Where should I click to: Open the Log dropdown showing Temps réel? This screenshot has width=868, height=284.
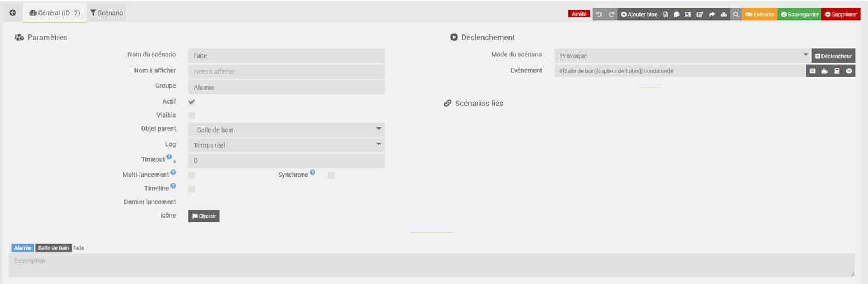click(x=286, y=145)
